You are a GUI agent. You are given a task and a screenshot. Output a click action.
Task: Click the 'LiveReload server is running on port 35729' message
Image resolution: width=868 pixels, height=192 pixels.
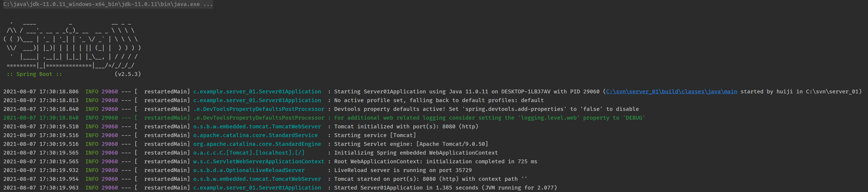pos(403,170)
